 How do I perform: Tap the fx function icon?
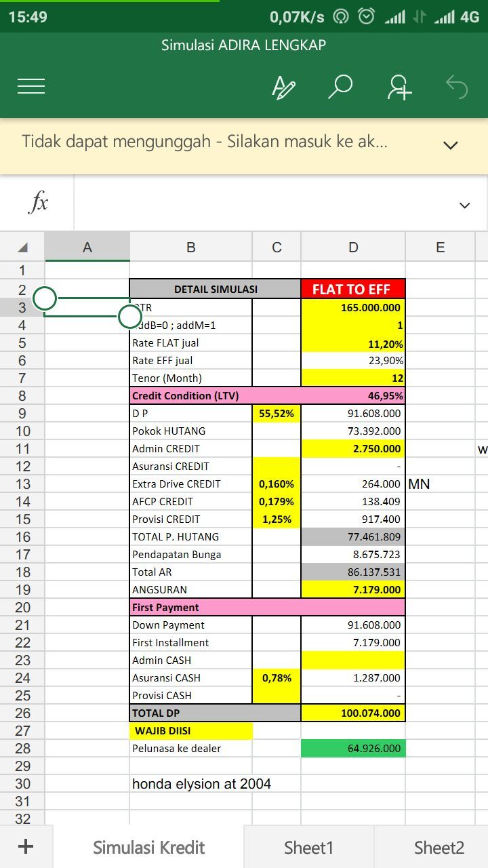coord(38,202)
